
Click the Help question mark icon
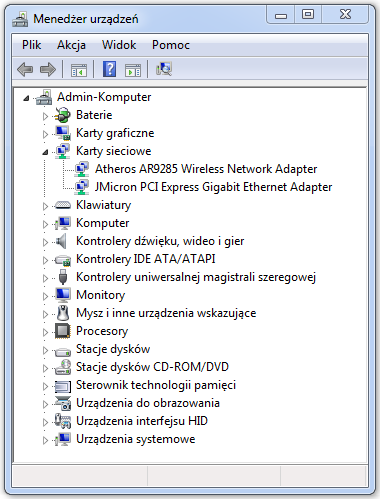coord(109,69)
